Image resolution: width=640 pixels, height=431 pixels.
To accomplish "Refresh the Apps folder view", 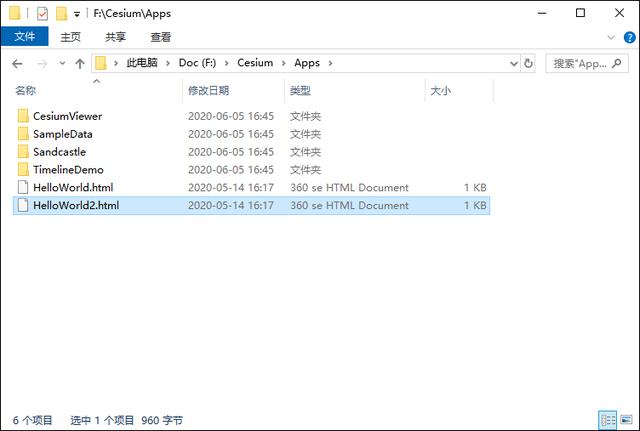I will pyautogui.click(x=528, y=64).
